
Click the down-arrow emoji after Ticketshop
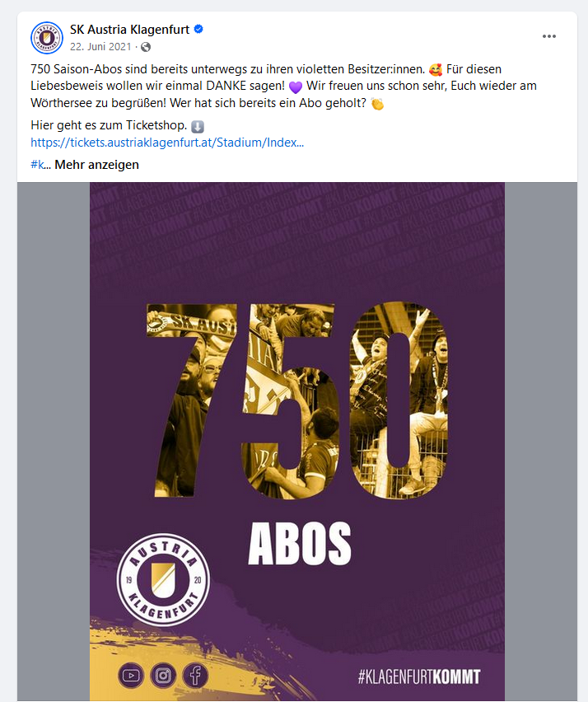pyautogui.click(x=198, y=127)
